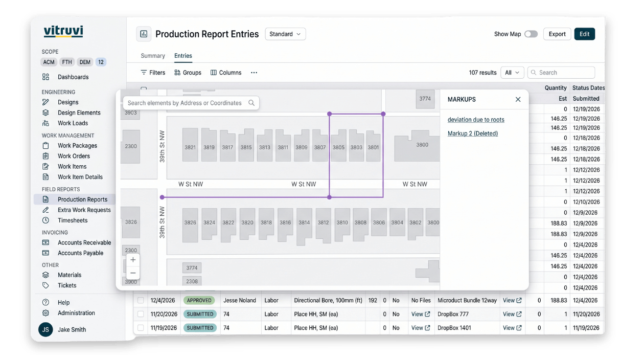Open Help question mark icon

coord(46,303)
